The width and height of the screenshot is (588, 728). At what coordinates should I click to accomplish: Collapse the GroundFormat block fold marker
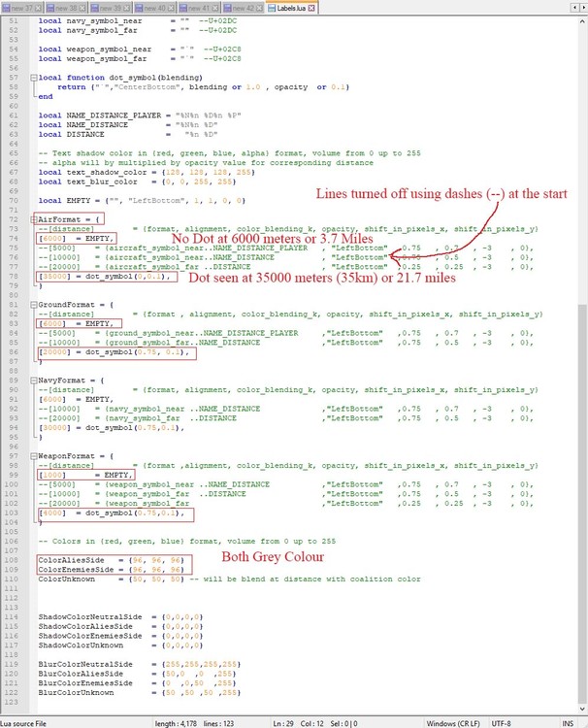[x=33, y=305]
